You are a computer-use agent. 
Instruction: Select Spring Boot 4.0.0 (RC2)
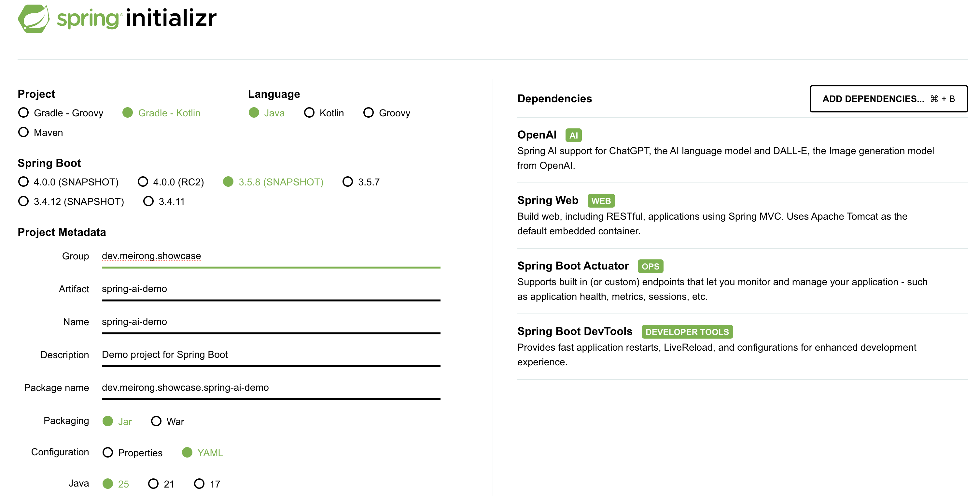point(143,182)
